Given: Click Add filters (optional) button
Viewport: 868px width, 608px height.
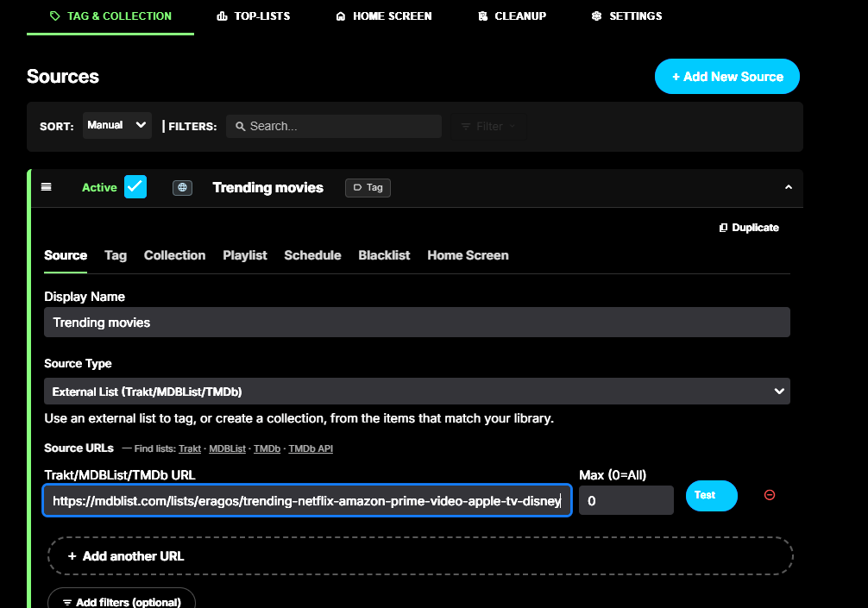Looking at the screenshot, I should point(122,601).
